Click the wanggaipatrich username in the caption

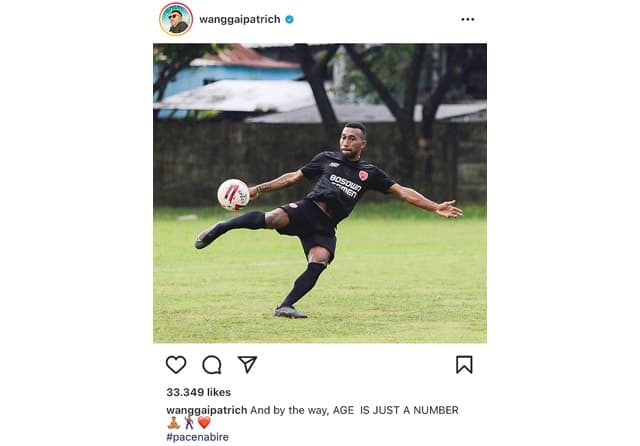click(x=207, y=410)
